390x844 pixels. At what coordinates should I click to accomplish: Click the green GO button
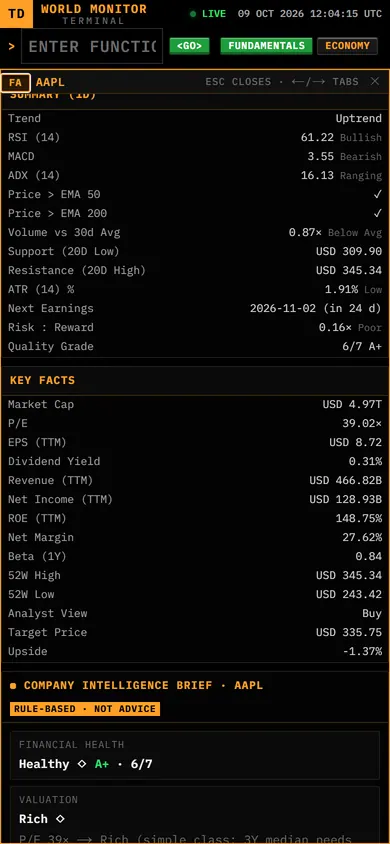(x=189, y=46)
